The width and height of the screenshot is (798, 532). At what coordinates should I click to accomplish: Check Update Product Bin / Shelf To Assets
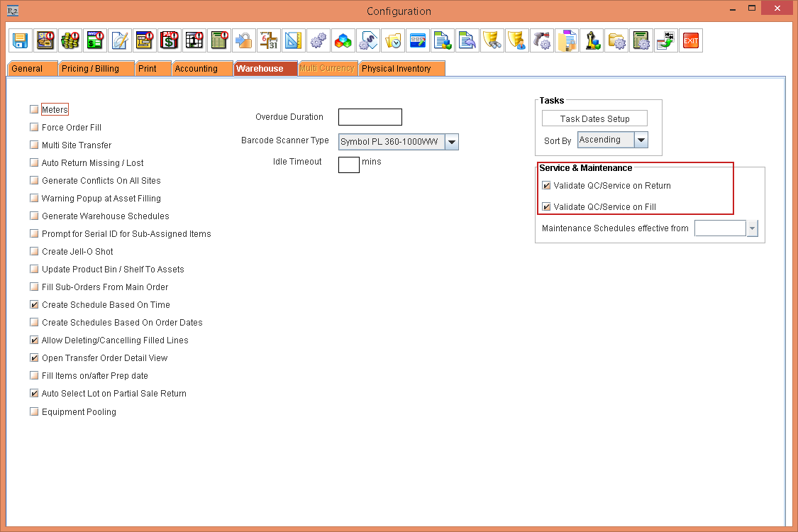(x=34, y=270)
